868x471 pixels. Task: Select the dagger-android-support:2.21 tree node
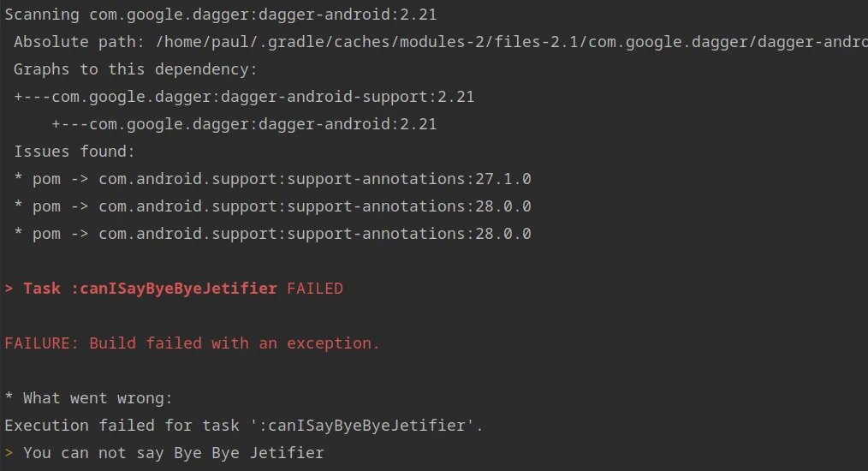[263, 97]
